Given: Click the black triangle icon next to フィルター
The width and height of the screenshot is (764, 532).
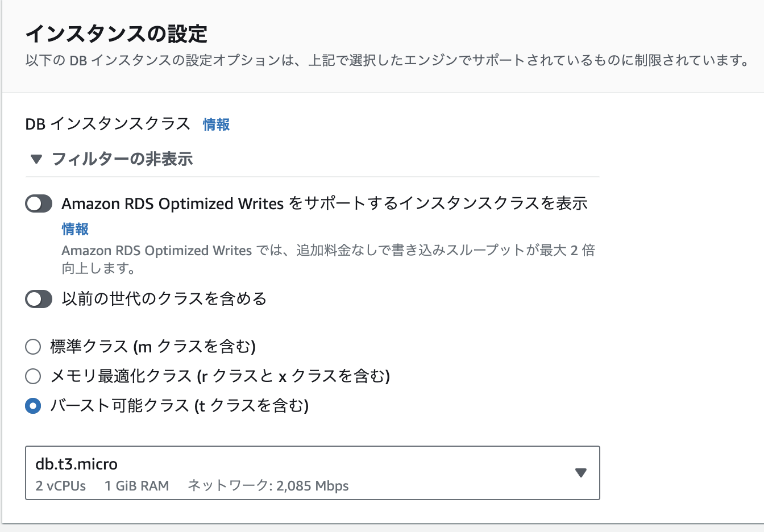Looking at the screenshot, I should [x=36, y=160].
